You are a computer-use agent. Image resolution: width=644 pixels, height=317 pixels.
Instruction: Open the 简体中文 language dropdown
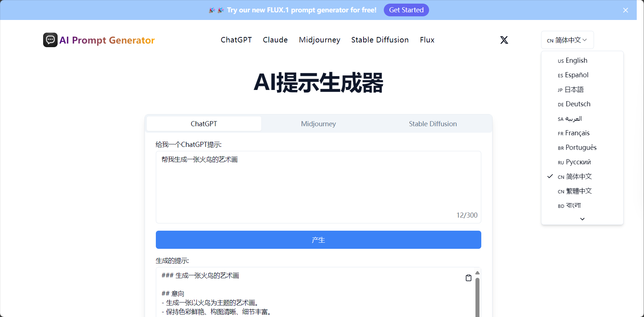pyautogui.click(x=568, y=40)
